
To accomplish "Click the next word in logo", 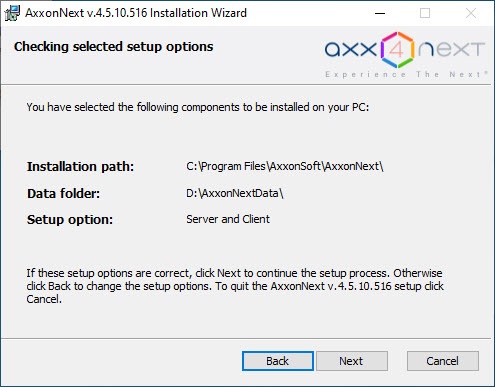I will point(451,50).
